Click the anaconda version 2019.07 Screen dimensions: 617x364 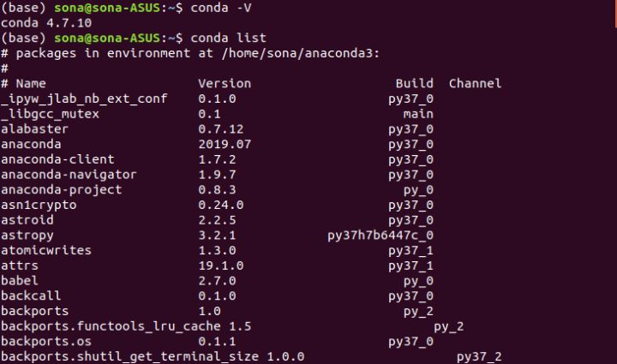click(225, 144)
